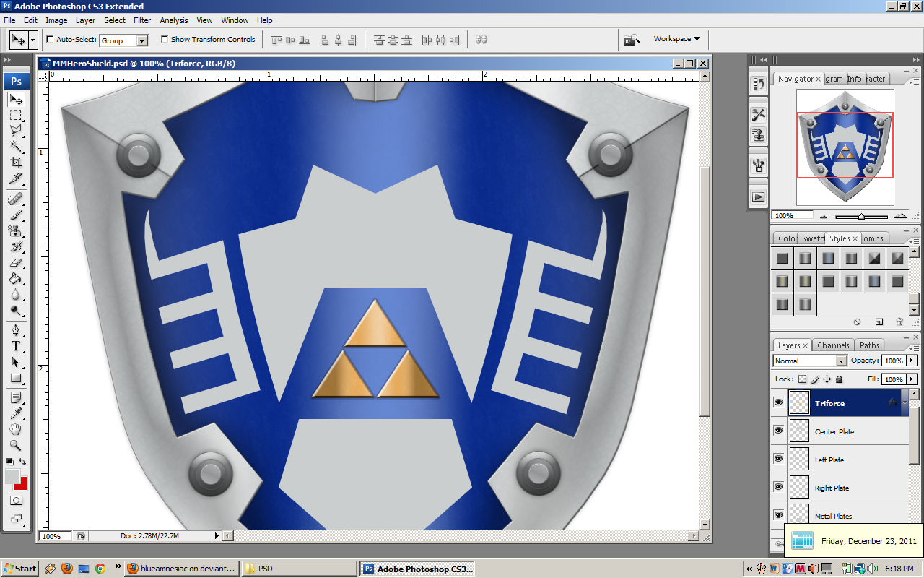Switch to the Paths tab
924x578 pixels.
click(870, 345)
